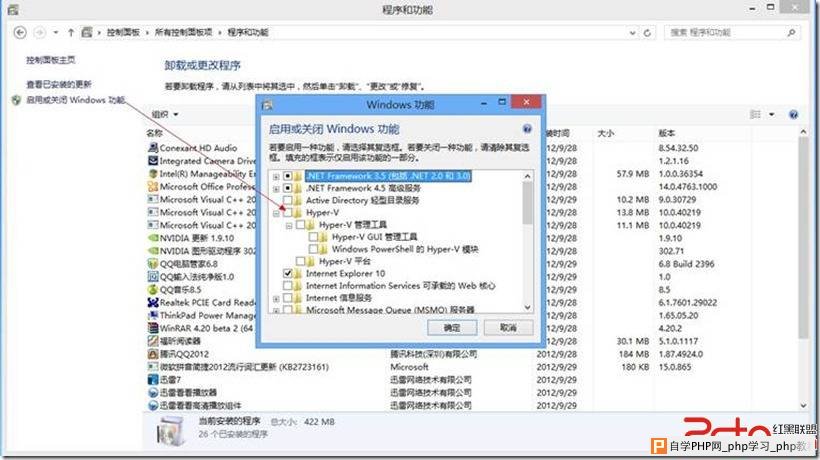This screenshot has height=460, width=820.
Task: Sort by the 名称 column header
Action: (154, 133)
